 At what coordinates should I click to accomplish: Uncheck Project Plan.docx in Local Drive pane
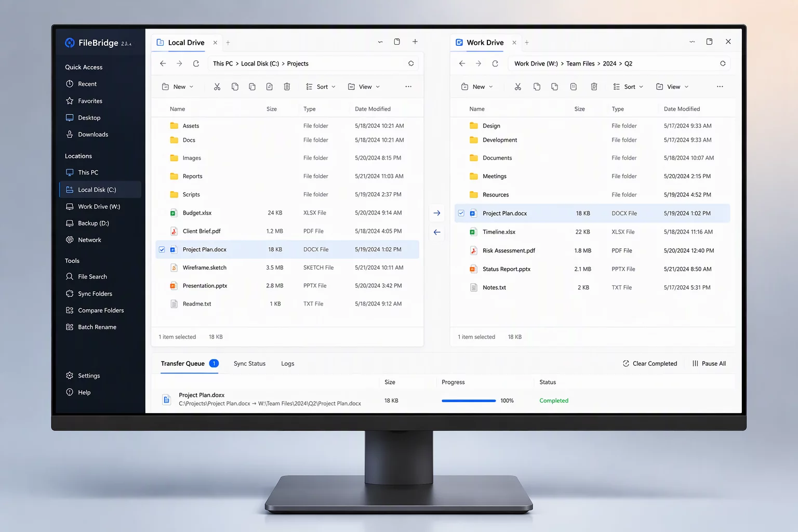(x=162, y=250)
